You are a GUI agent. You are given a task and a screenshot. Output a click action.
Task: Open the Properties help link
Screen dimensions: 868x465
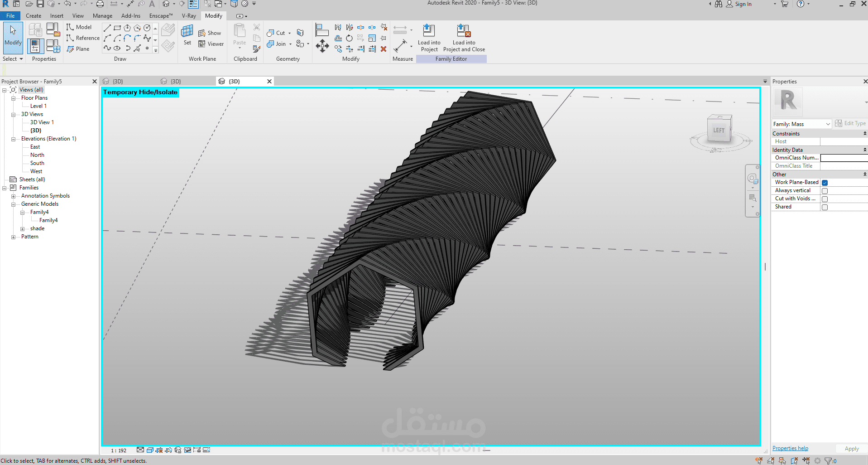[x=790, y=448]
